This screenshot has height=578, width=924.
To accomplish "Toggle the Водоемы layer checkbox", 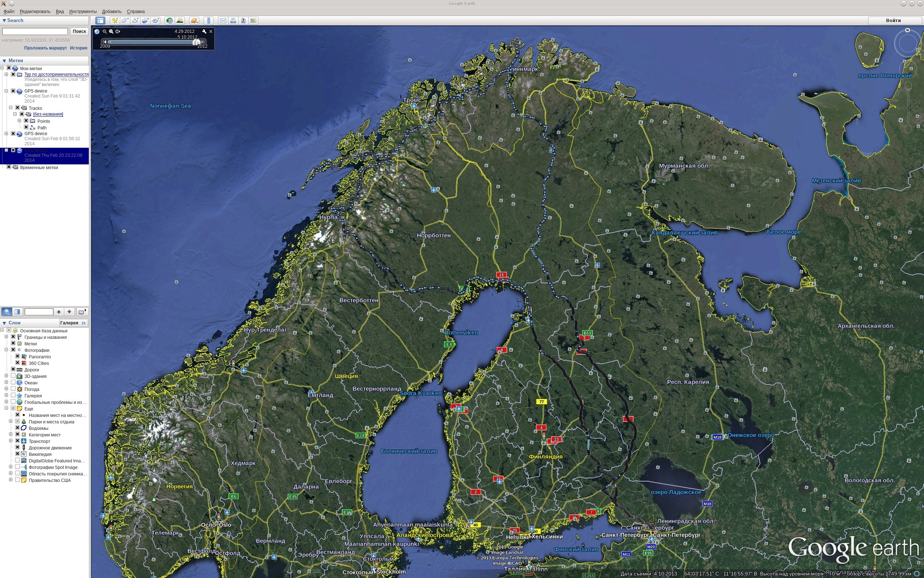I will coord(18,428).
